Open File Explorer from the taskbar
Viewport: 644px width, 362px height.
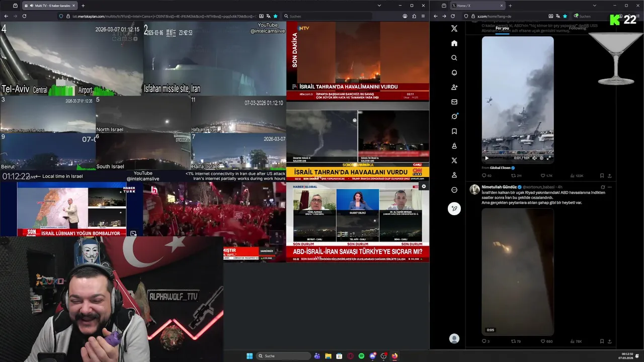tap(328, 356)
